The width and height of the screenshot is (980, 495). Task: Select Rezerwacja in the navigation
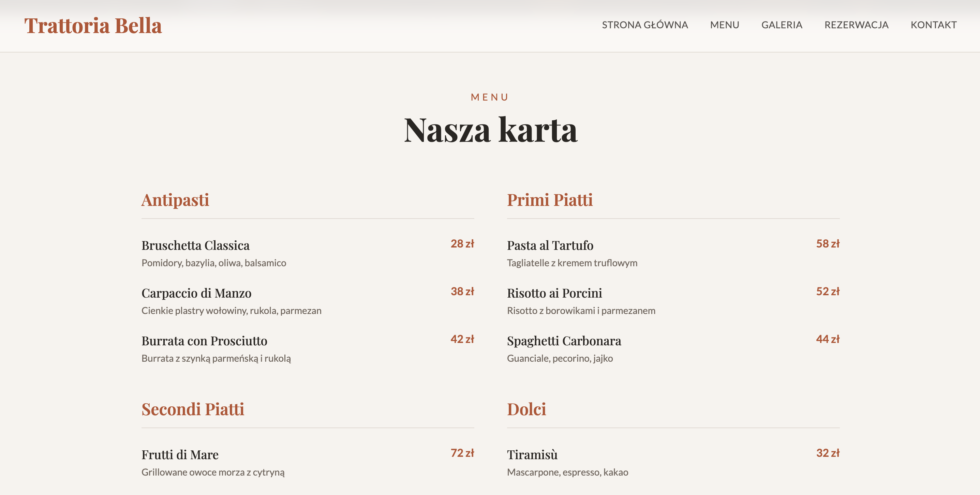coord(856,25)
